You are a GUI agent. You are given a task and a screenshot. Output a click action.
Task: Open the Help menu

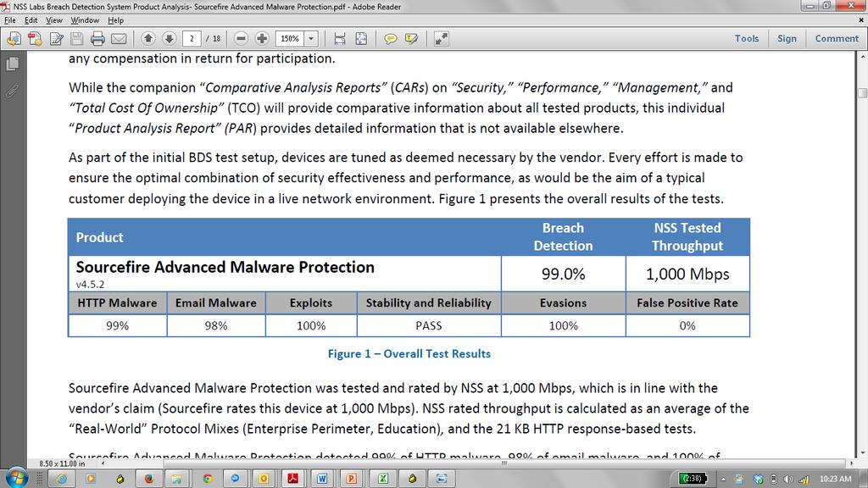[115, 20]
